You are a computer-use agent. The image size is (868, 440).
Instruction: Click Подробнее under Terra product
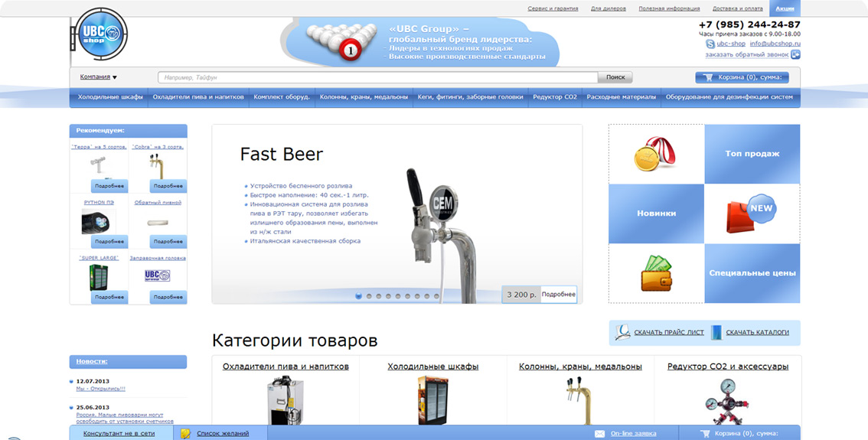pos(109,186)
